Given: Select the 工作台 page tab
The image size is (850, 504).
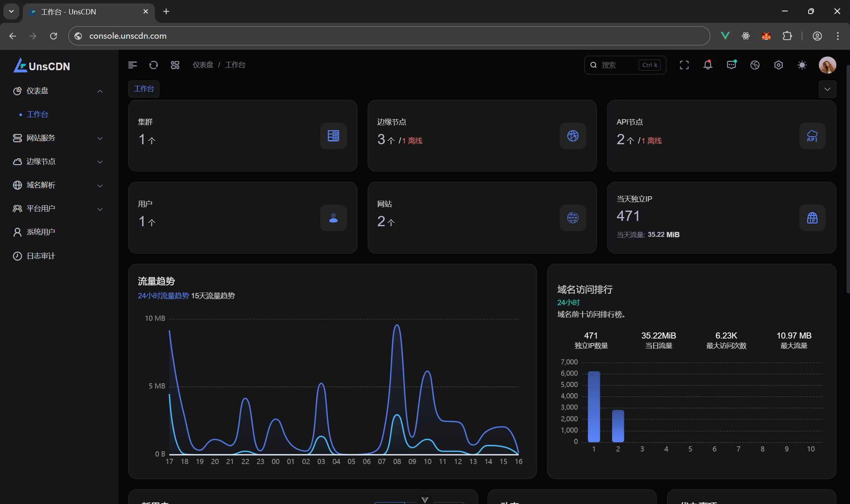Looking at the screenshot, I should coord(144,89).
